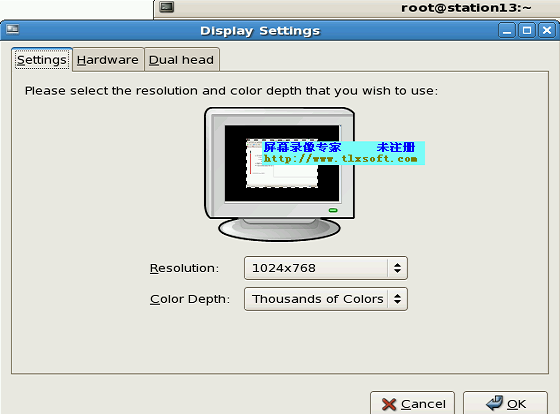Click the Display Settings window menu icon
The width and height of the screenshot is (560, 414).
[x=12, y=29]
